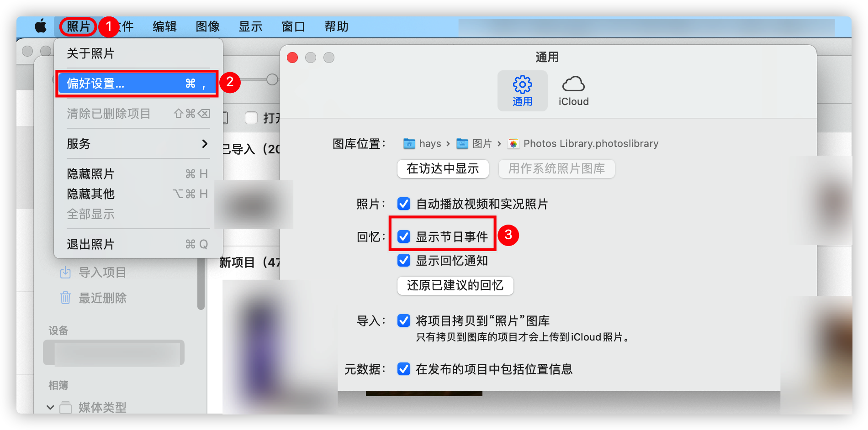This screenshot has width=868, height=430.
Task: Select 退出照片 from the menu
Action: 137,244
